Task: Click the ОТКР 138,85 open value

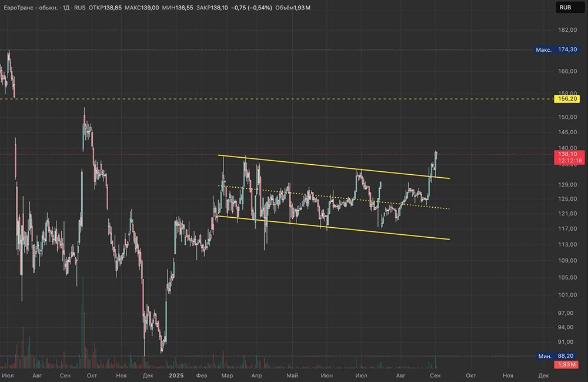Action: point(105,8)
